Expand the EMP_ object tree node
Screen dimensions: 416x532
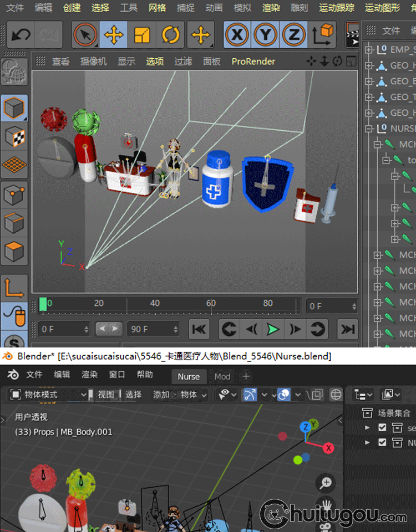coord(369,49)
